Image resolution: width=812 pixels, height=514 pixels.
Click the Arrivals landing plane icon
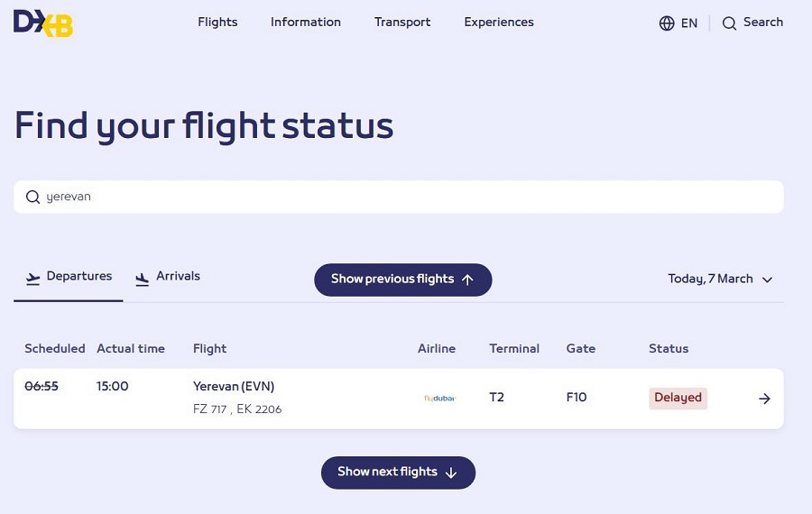click(x=142, y=279)
